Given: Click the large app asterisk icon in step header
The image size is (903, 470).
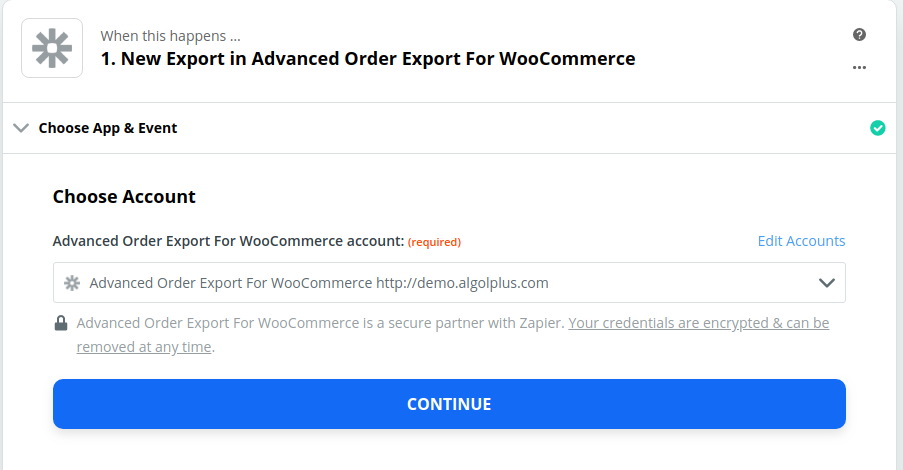Looking at the screenshot, I should pyautogui.click(x=52, y=48).
